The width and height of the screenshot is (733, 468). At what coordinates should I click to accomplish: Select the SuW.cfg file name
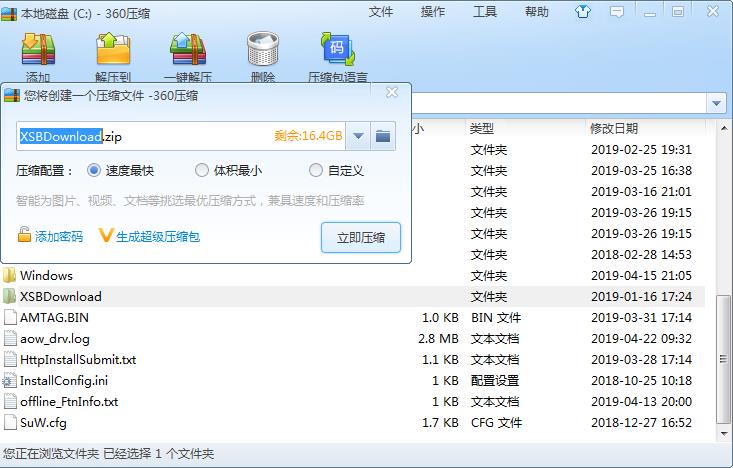pos(43,423)
